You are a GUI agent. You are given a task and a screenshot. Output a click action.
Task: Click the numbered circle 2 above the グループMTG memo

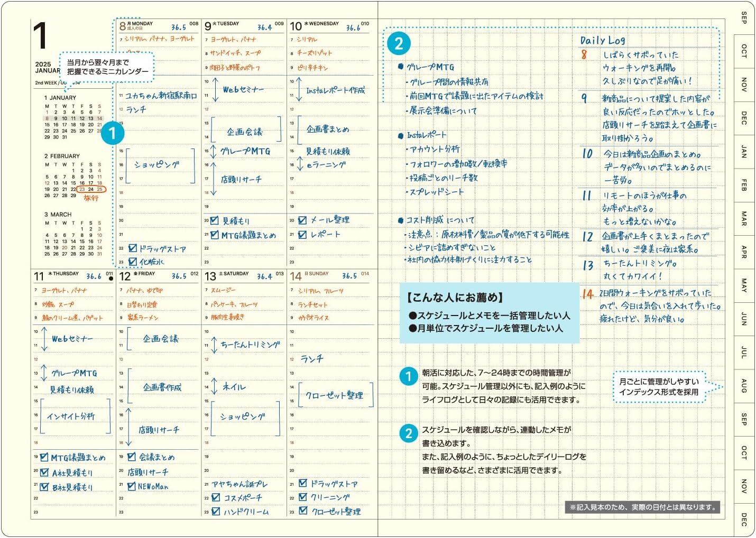point(399,43)
